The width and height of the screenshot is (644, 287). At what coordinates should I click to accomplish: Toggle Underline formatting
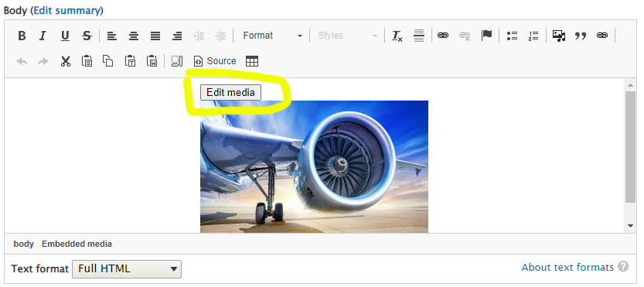click(65, 36)
